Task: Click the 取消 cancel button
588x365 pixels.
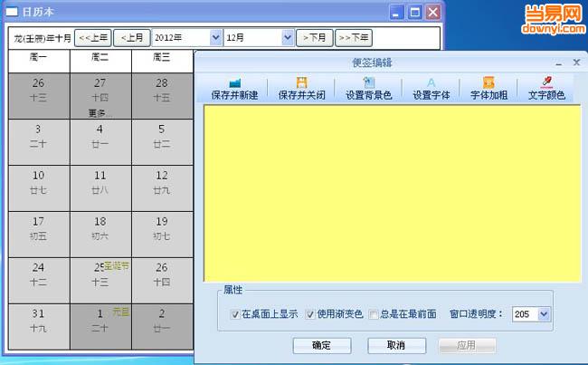Action: coord(396,345)
